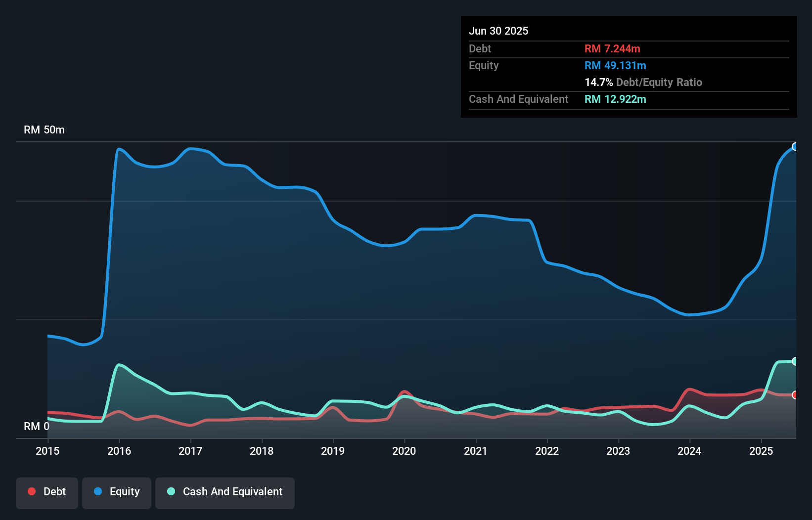812x520 pixels.
Task: Click the 2018 year tick label
Action: pos(262,451)
